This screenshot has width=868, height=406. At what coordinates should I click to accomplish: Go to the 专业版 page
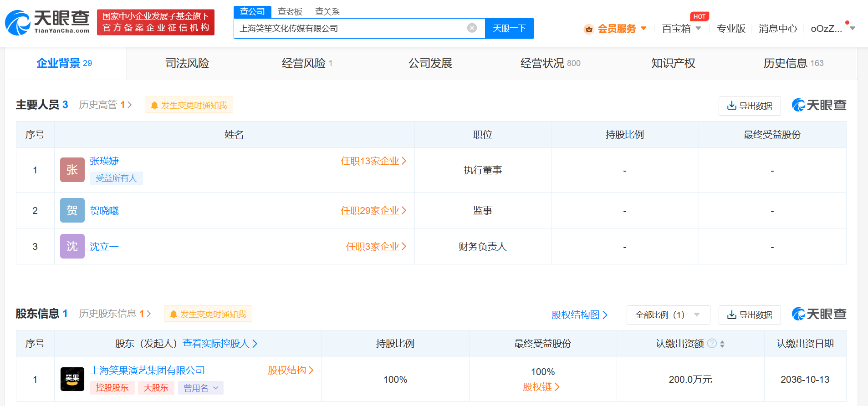(731, 29)
